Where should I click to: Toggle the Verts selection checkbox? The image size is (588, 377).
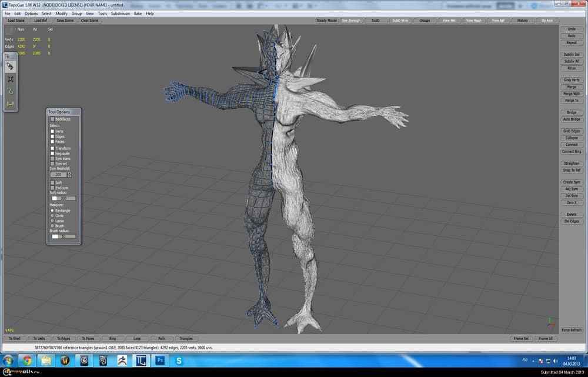52,131
